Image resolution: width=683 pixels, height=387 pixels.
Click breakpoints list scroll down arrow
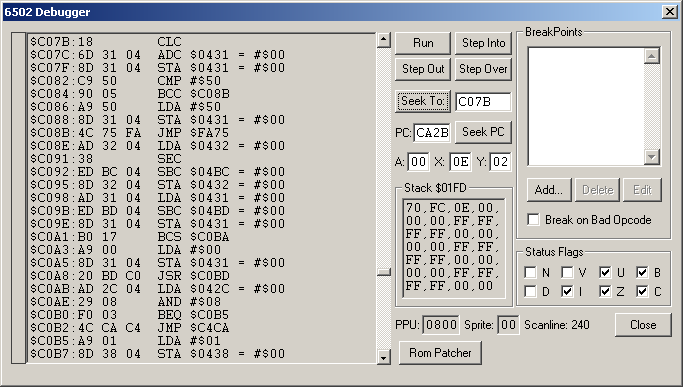click(x=652, y=157)
